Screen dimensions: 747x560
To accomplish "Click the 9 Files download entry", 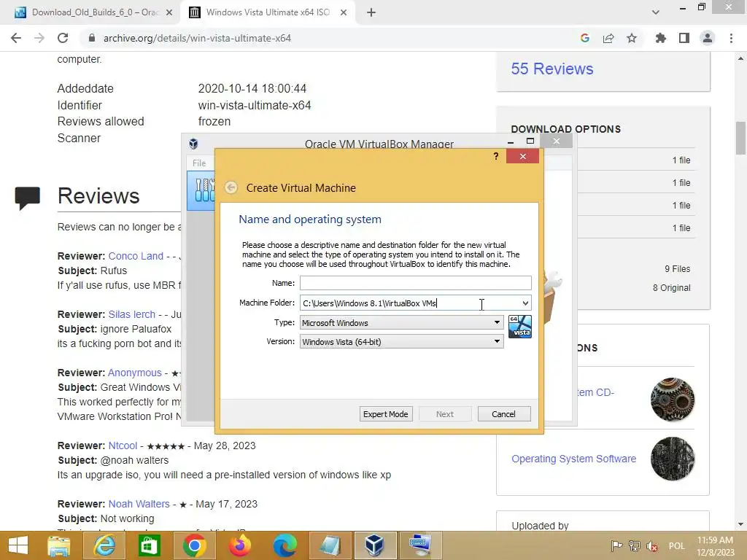I will coord(678,269).
